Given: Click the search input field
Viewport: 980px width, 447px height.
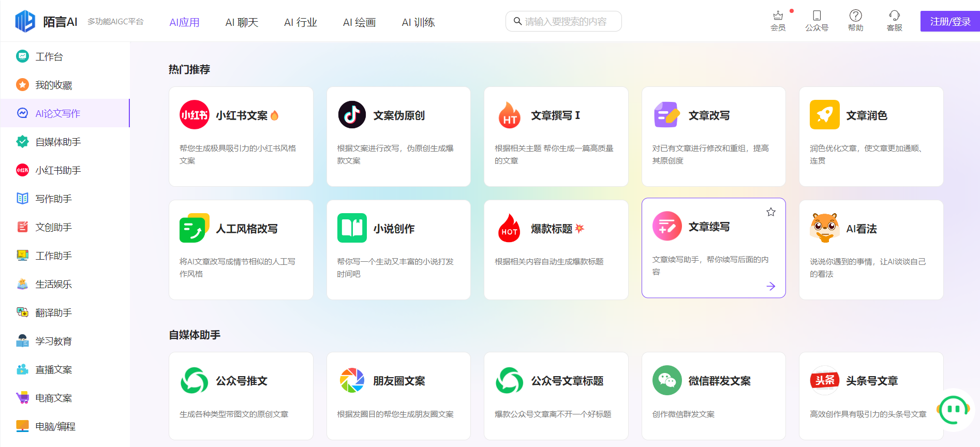Looking at the screenshot, I should pyautogui.click(x=563, y=21).
